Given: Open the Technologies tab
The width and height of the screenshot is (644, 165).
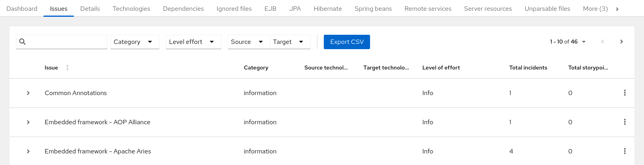Looking at the screenshot, I should click(131, 9).
